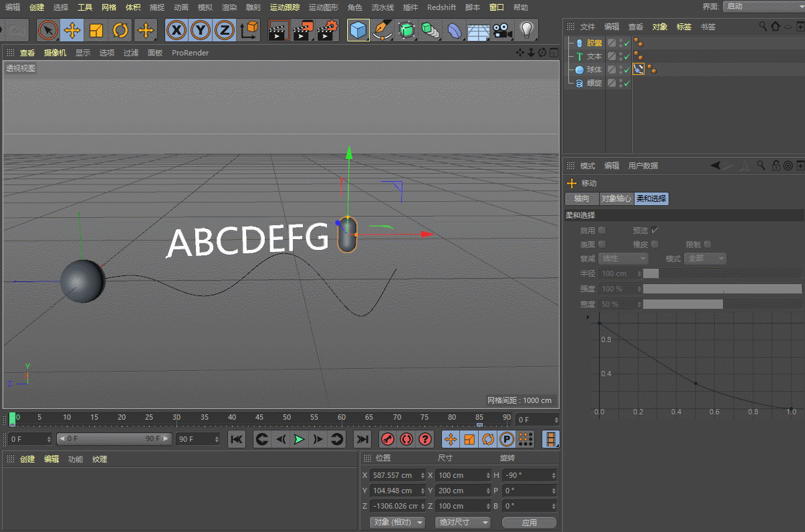
Task: Open the 衰减 falloff dropdown showing 线性
Action: click(624, 258)
